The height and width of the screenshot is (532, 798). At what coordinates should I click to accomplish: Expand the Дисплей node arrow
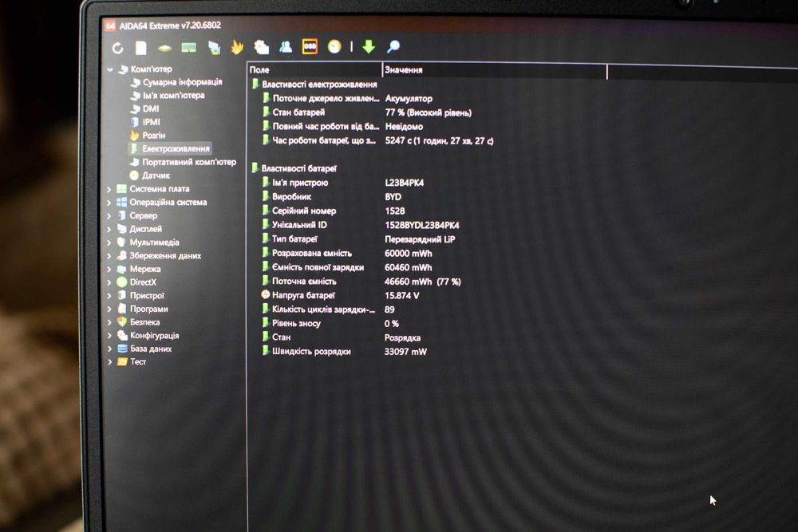(x=109, y=230)
